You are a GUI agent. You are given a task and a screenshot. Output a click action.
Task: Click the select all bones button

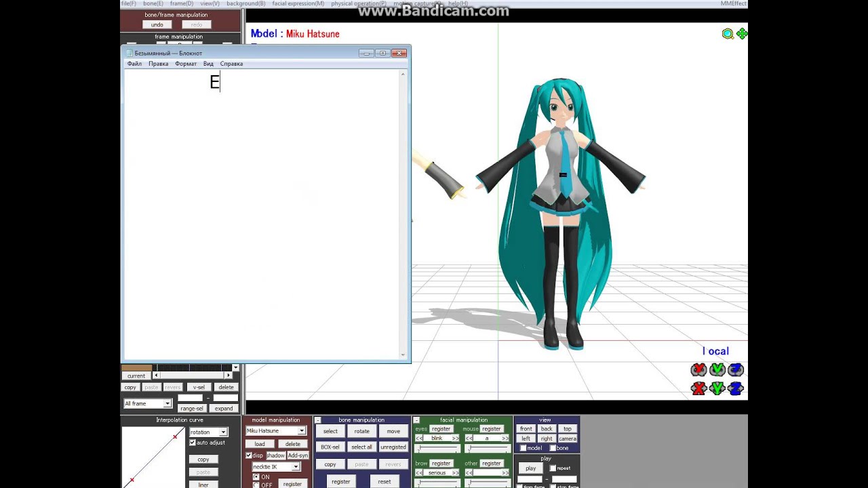pos(362,447)
